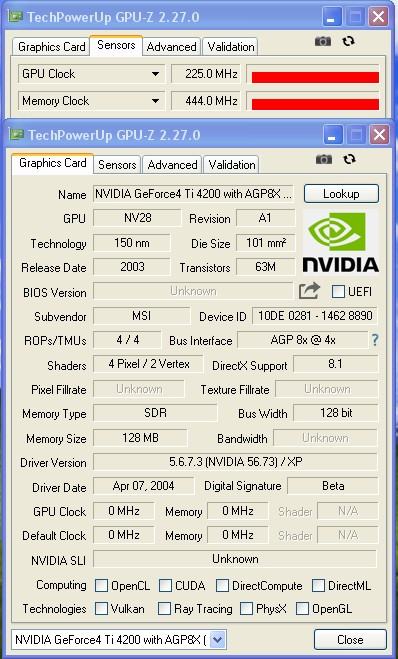398x659 pixels.
Task: Toggle the Ray Tracing checkbox
Action: tap(164, 609)
